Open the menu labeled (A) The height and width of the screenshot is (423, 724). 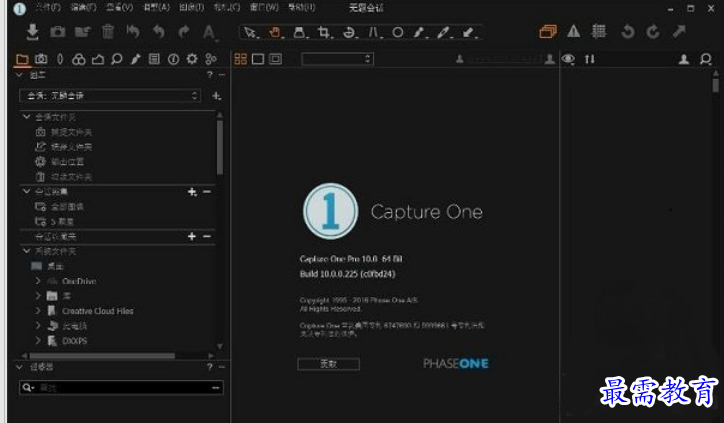click(x=156, y=7)
